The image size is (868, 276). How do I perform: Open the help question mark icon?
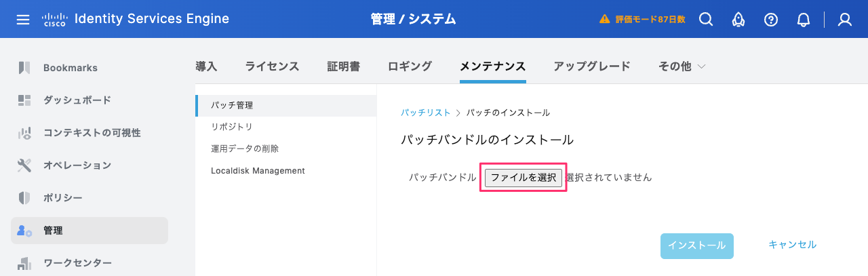click(x=771, y=20)
